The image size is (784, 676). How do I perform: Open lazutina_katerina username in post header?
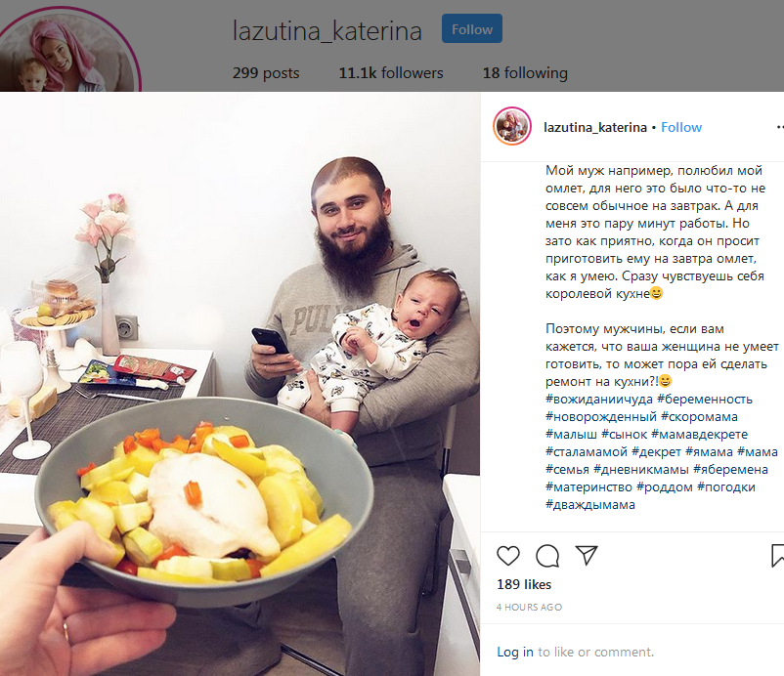595,128
